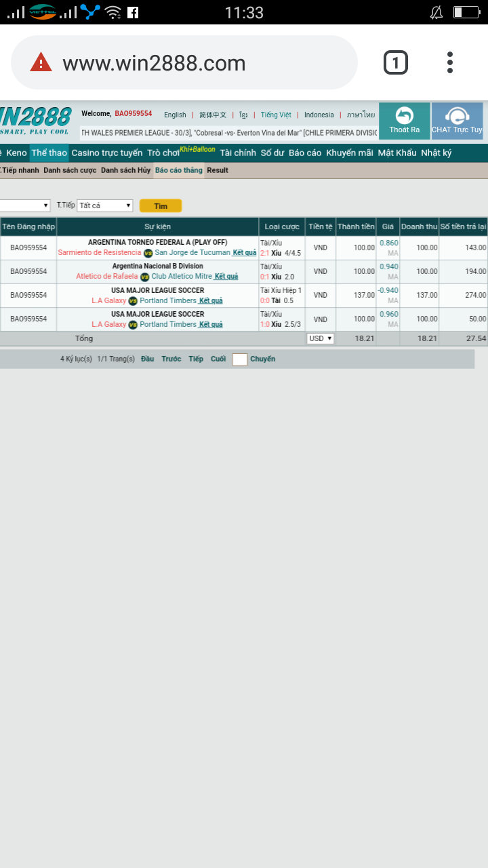Click the VS icon in Atletico de Rafaela match
This screenshot has height=868, width=488.
tap(144, 277)
